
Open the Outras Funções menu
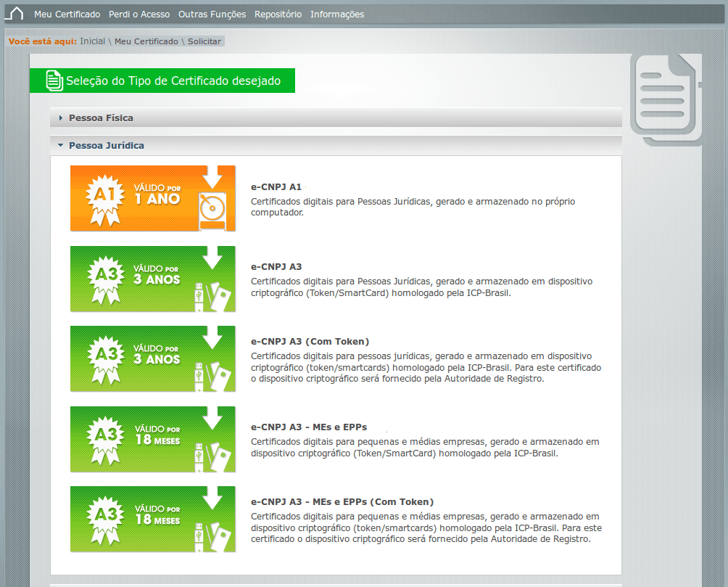click(212, 15)
